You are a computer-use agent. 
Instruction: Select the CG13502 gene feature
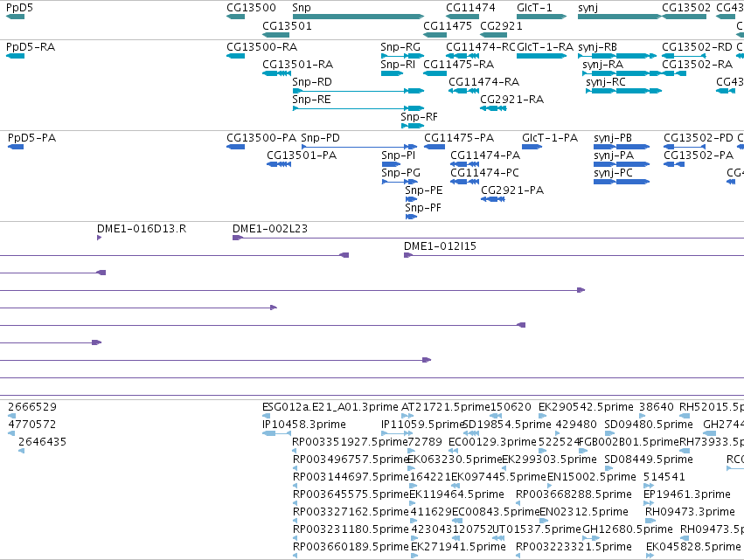[x=685, y=17]
